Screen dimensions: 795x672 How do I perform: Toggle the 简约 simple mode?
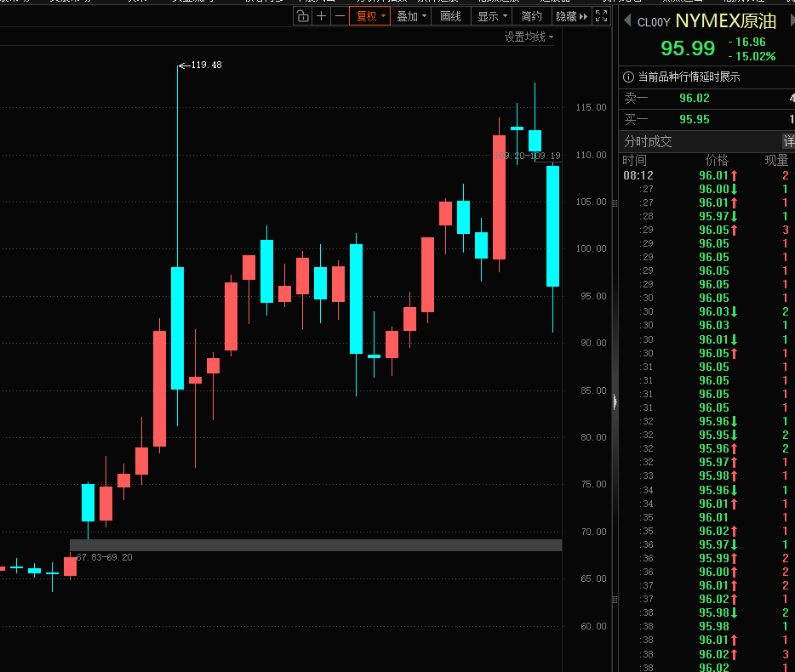tap(531, 16)
